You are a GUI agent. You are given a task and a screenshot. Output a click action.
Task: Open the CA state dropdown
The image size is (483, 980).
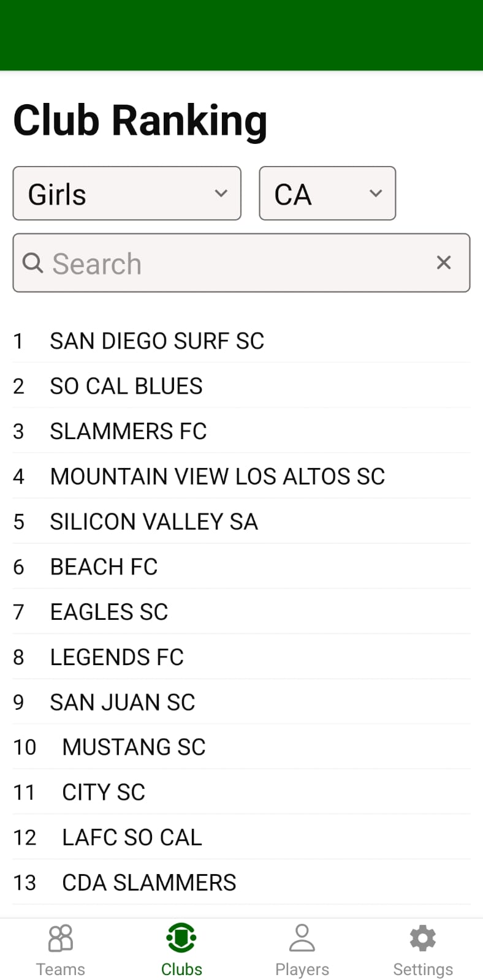(x=327, y=194)
